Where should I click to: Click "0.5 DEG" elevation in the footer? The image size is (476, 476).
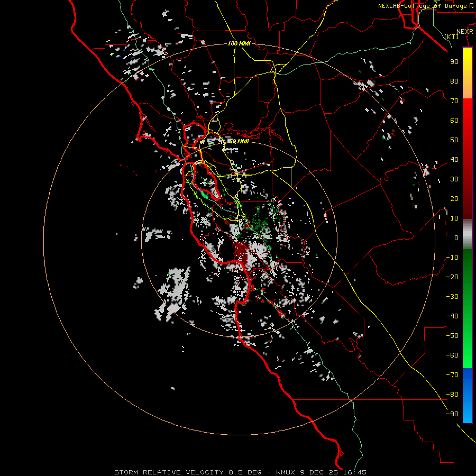[245, 472]
